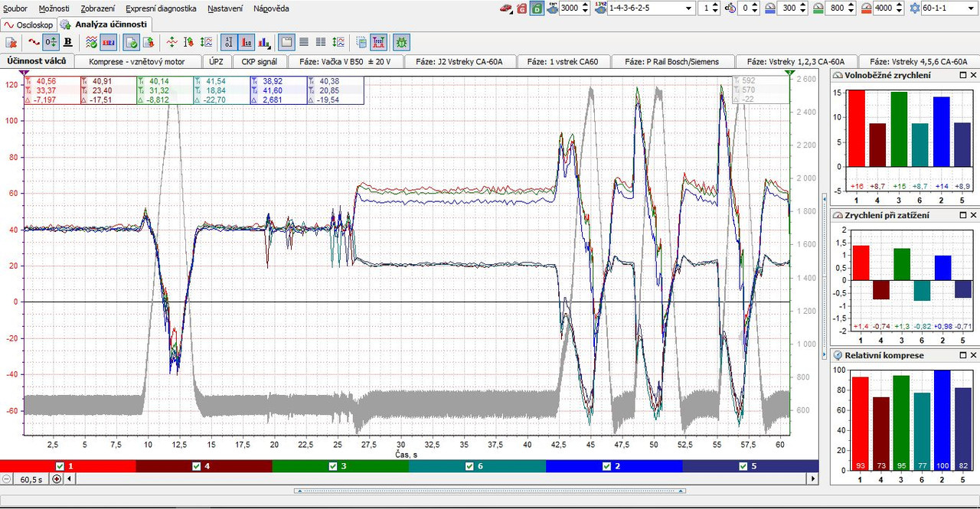Open the colored bar chart dropdown icon
Viewport: 980px width, 509px height.
[x=263, y=42]
